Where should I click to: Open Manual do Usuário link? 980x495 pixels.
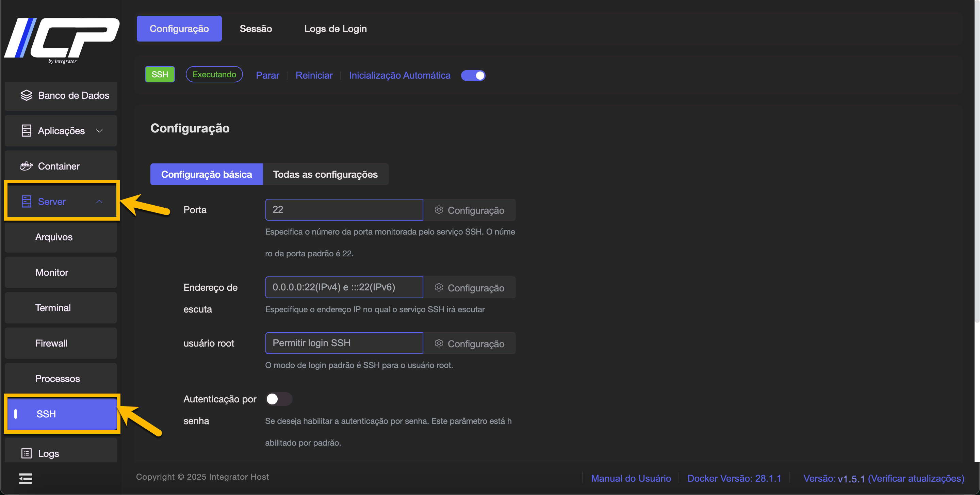click(631, 478)
